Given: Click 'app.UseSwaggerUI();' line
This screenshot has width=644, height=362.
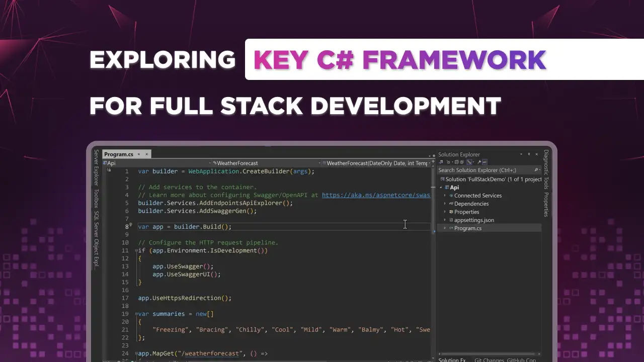Looking at the screenshot, I should pyautogui.click(x=187, y=275).
